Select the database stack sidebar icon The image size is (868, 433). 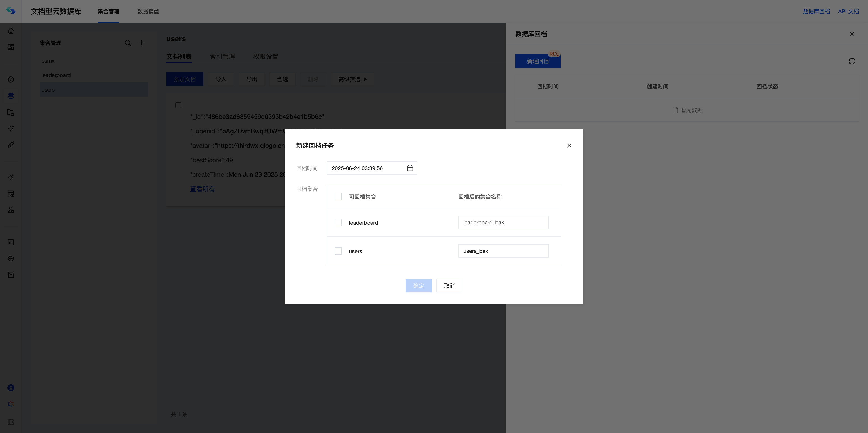pyautogui.click(x=11, y=96)
